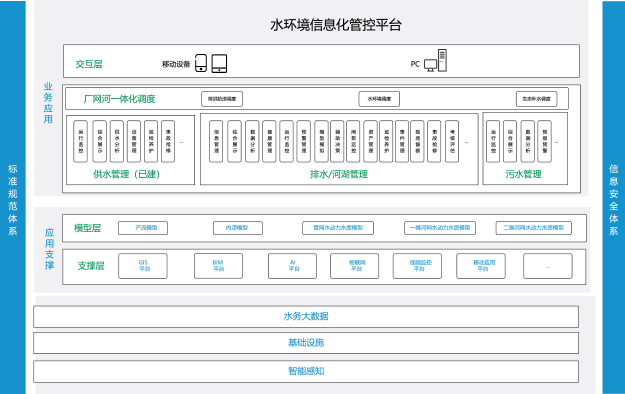This screenshot has height=394, width=625.
Task: Click the 排水/河湖管理 label
Action: 339,174
